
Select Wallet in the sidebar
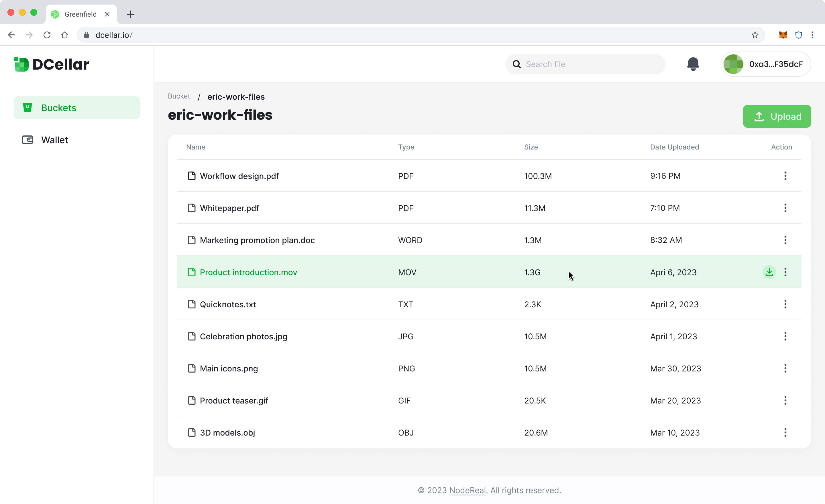tap(55, 140)
